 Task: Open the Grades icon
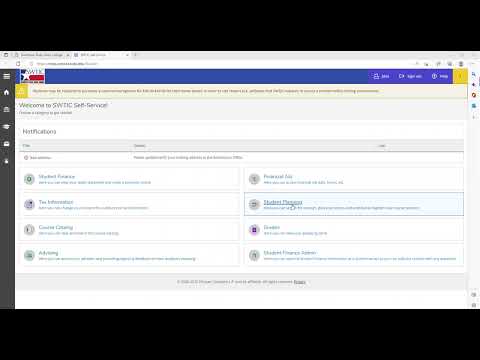tap(254, 230)
